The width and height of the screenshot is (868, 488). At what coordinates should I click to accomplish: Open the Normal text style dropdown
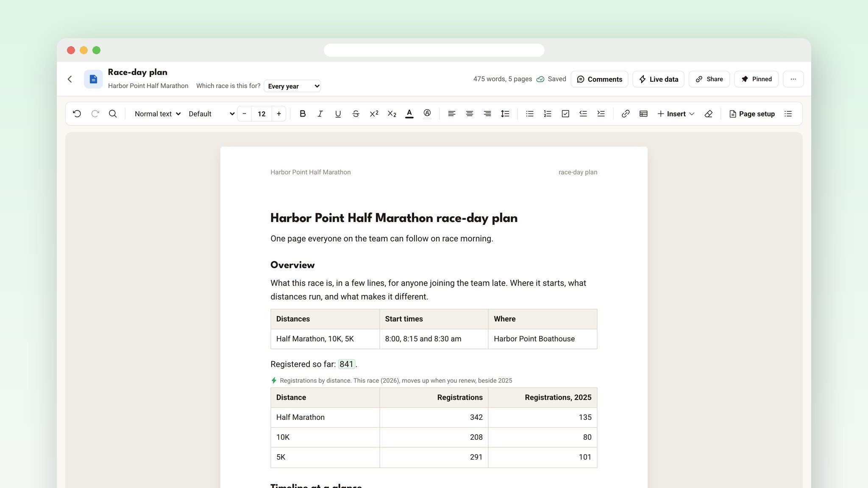pyautogui.click(x=157, y=114)
